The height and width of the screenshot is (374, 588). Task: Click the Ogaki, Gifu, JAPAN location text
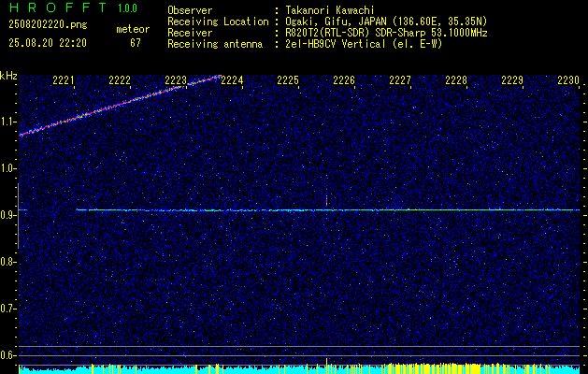[386, 22]
